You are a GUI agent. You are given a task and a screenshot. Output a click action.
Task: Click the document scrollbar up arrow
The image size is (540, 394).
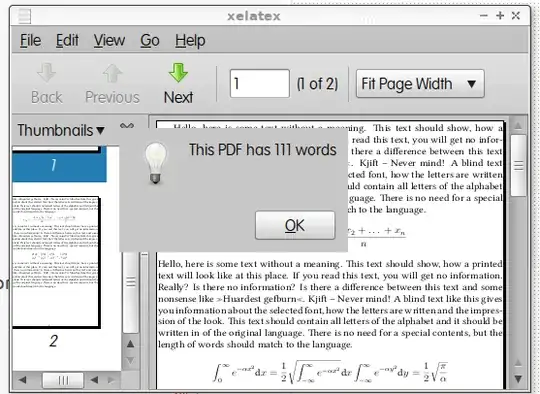coord(518,126)
